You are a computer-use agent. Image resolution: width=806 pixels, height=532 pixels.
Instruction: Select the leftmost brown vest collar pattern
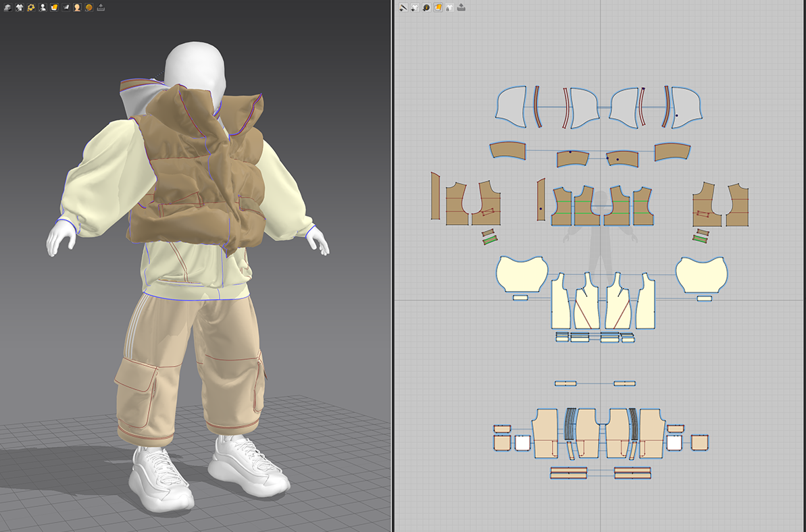(507, 151)
